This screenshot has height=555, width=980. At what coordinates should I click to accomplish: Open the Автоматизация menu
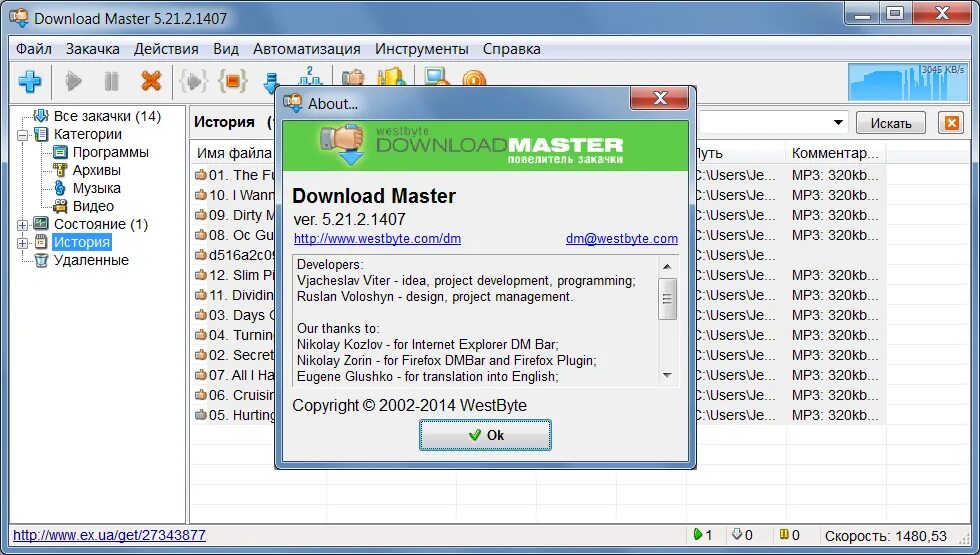point(306,49)
